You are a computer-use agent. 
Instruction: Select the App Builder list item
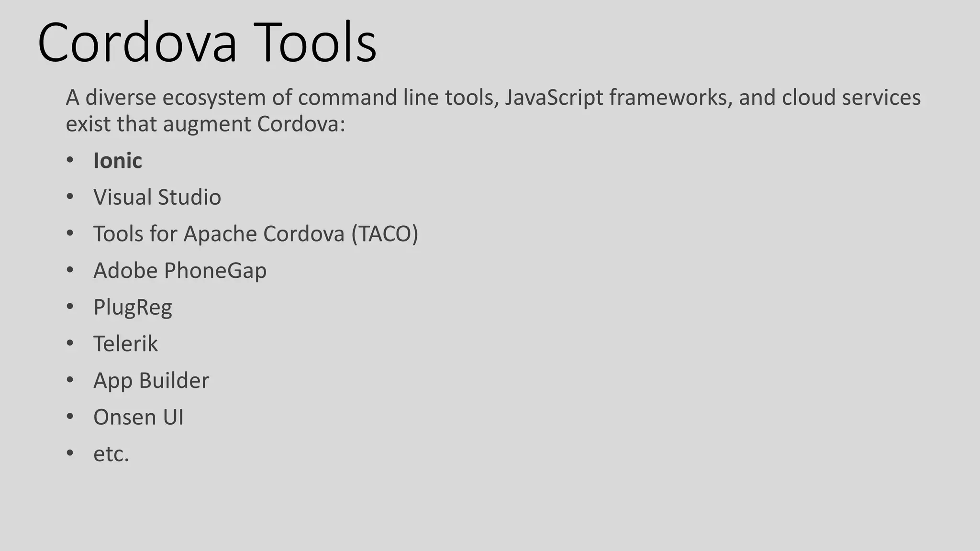(151, 381)
